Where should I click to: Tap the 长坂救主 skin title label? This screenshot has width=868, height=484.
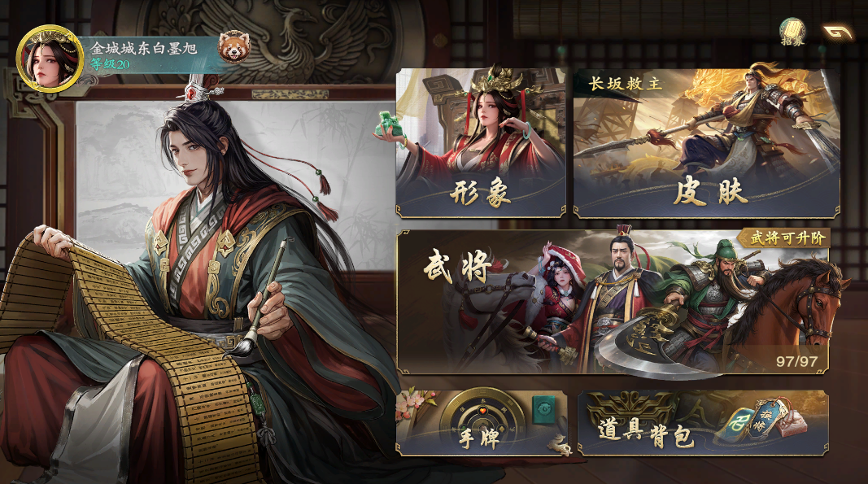click(x=626, y=84)
